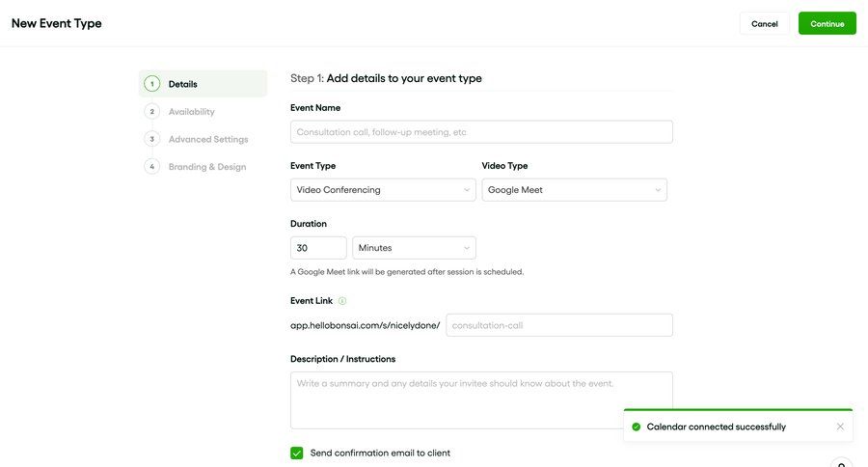Open the duration unit Minutes dropdown
The width and height of the screenshot is (868, 467).
pyautogui.click(x=414, y=248)
